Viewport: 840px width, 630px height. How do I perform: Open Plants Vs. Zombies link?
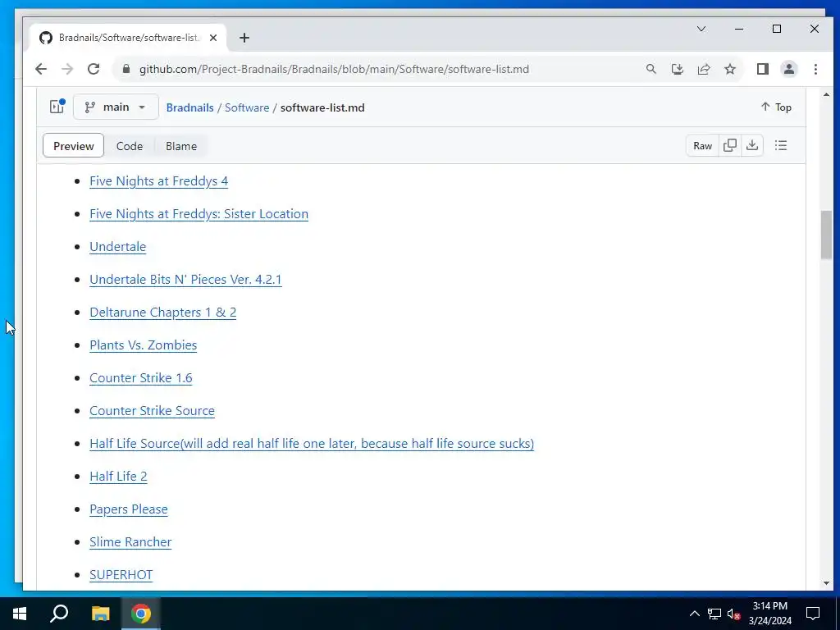tap(143, 345)
